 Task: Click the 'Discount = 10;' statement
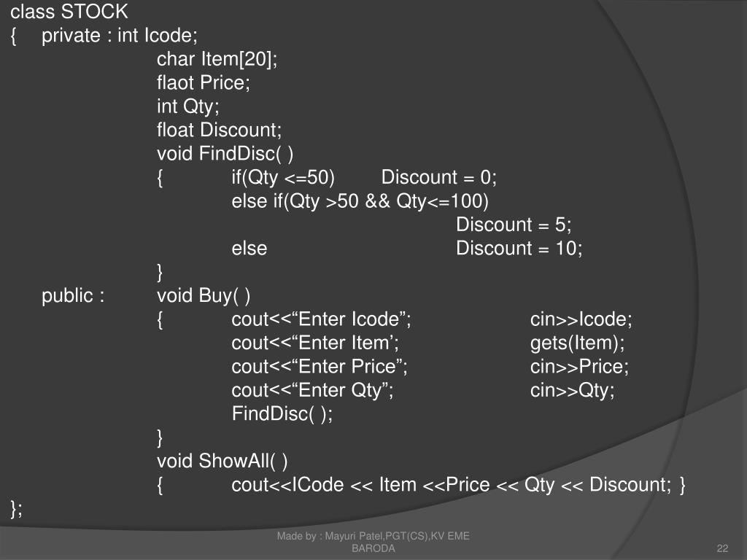519,249
